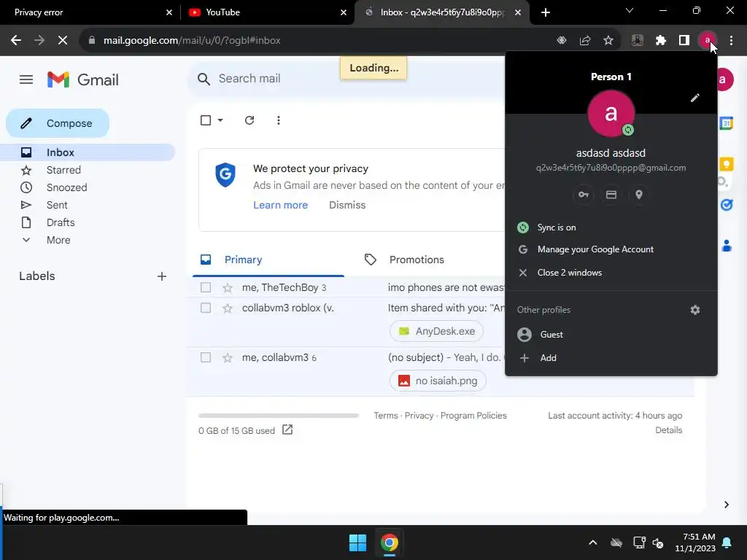Image resolution: width=747 pixels, height=560 pixels.
Task: Open Google Tasks side panel icon
Action: point(726,205)
